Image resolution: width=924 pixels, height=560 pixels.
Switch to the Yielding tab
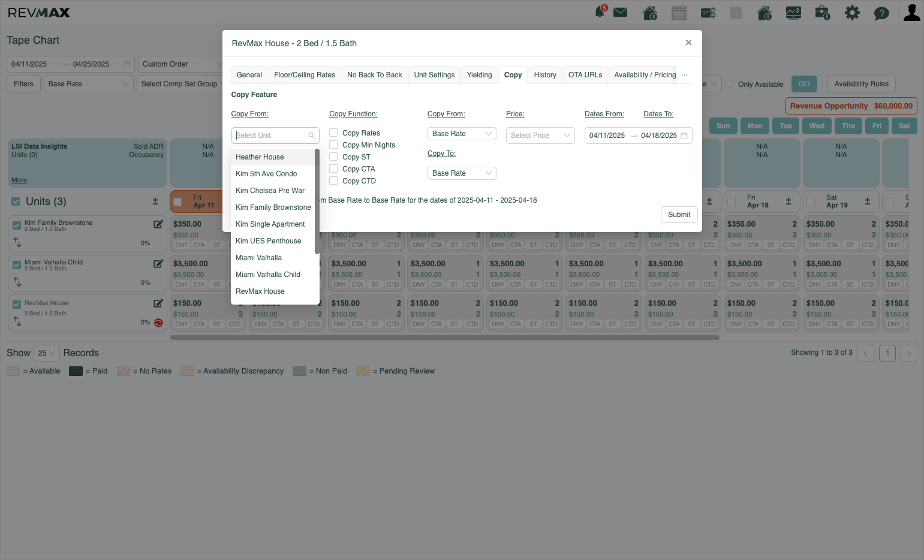pos(480,75)
